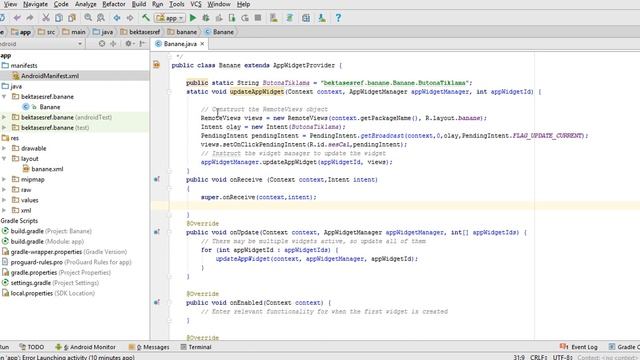This screenshot has width=640, height=360.
Task: Open the Analyze menu
Action: click(85, 4)
